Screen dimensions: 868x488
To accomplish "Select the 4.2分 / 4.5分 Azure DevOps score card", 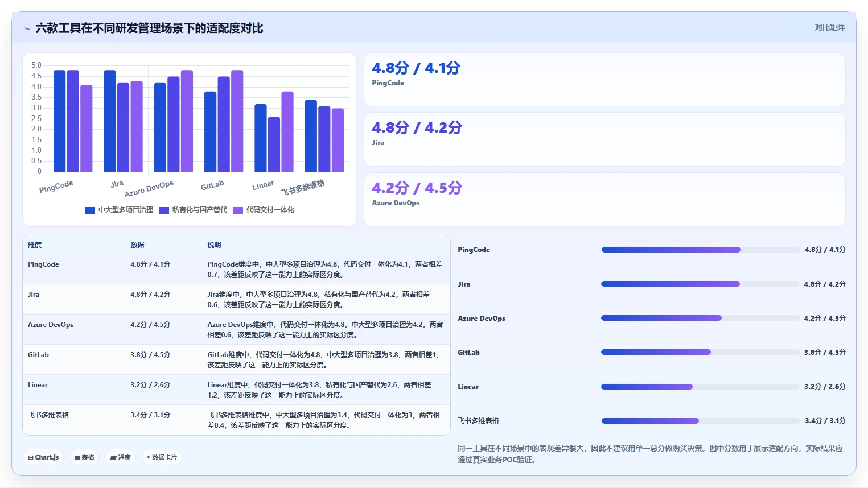I will 604,200.
